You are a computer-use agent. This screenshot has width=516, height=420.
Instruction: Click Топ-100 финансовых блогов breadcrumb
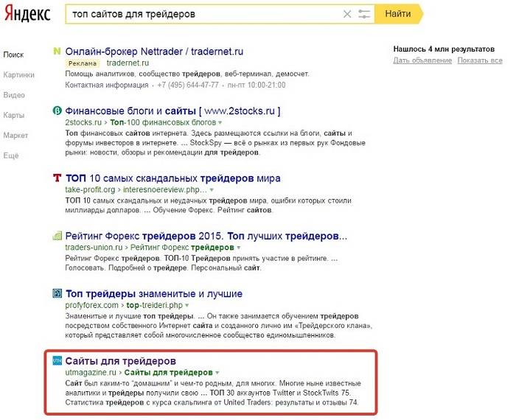click(163, 122)
